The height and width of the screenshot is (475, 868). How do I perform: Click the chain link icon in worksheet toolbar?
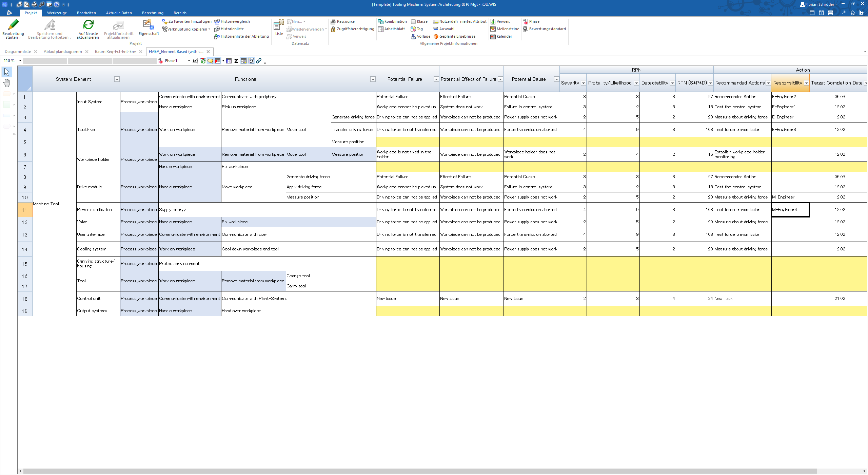[x=259, y=61]
